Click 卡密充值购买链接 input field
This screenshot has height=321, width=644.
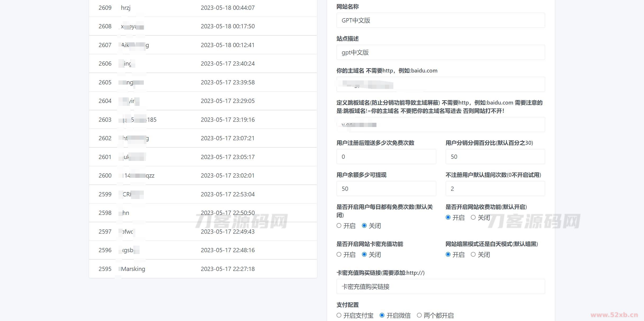440,287
